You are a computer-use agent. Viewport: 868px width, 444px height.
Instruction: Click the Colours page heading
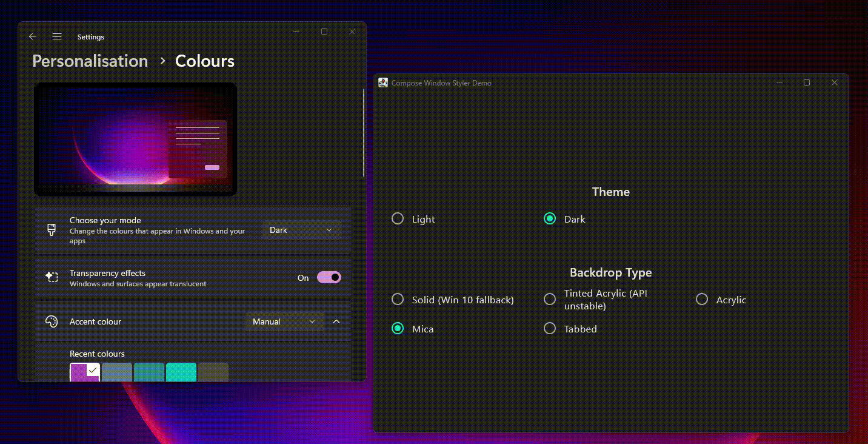pos(205,61)
